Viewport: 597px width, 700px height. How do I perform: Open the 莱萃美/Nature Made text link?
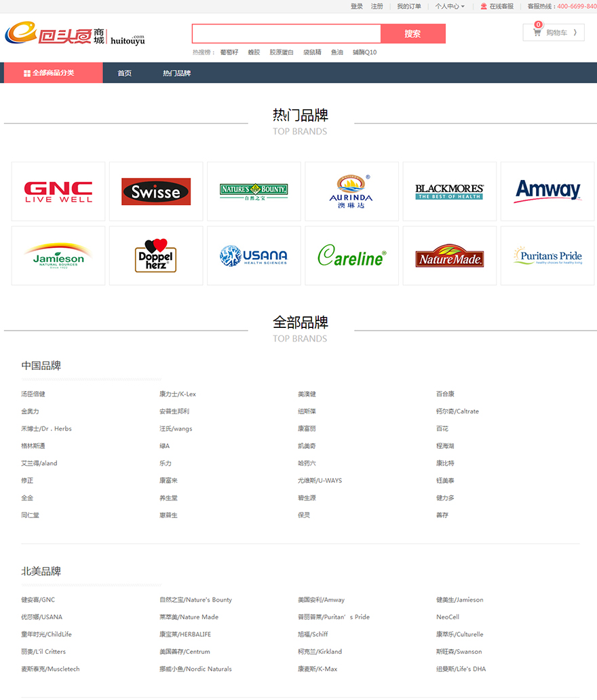coord(189,617)
